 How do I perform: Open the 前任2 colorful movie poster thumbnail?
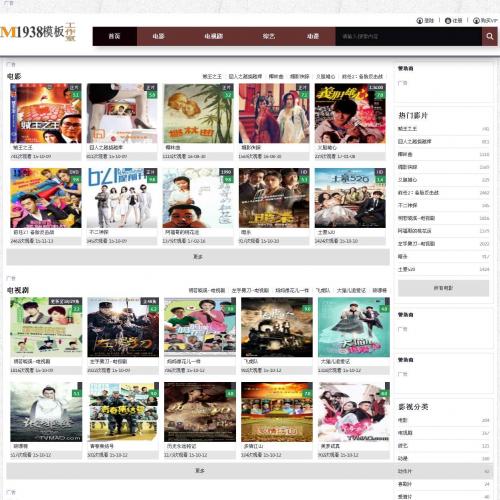coord(46,198)
